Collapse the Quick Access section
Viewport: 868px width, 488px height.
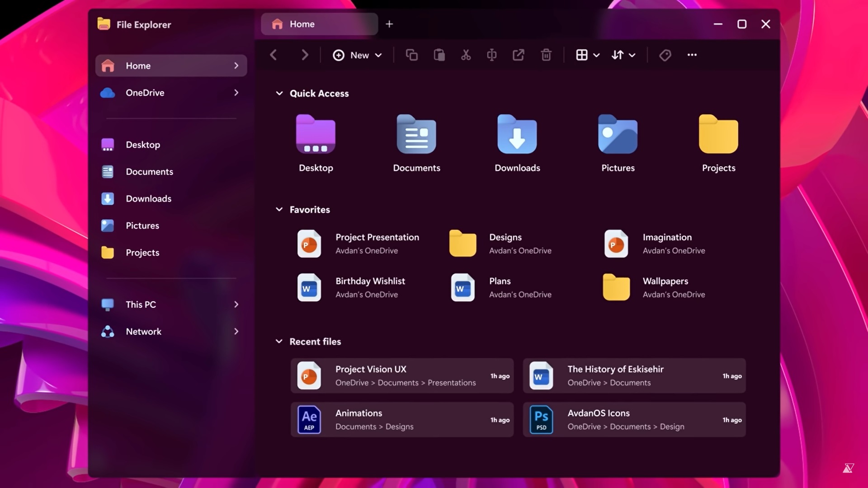(x=279, y=94)
